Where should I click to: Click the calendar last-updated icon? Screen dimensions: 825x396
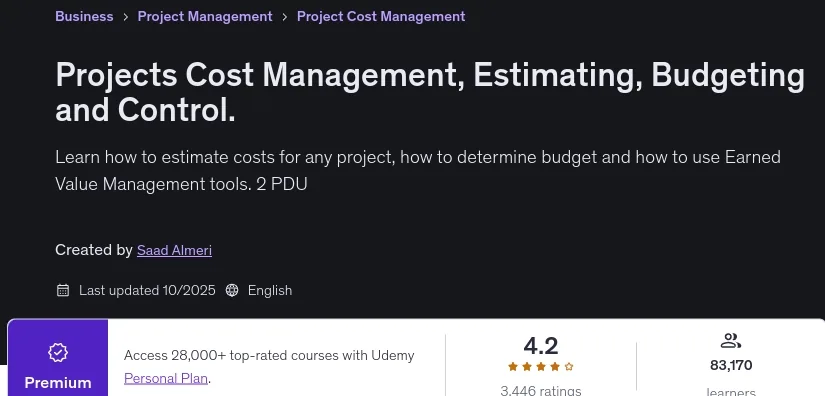coord(63,290)
